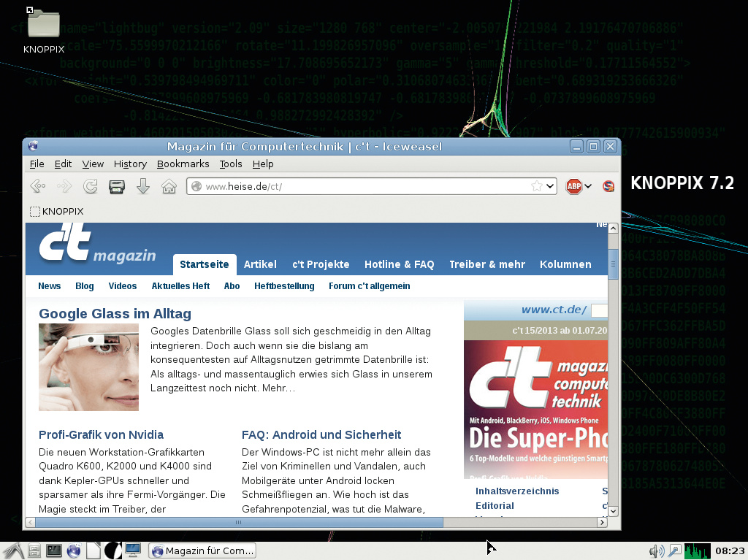
Task: Launch the office document launcher icon
Action: (x=93, y=551)
